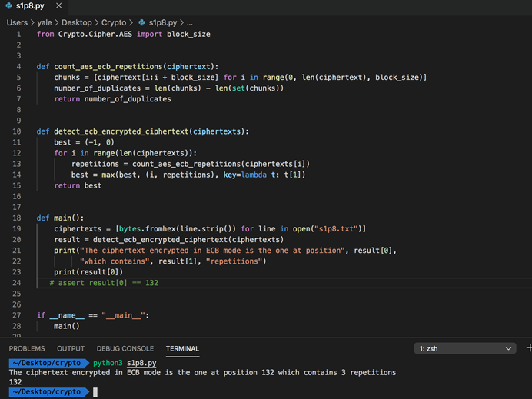Click 'detect_ecb_encrypted_ciphertext' function definition name
The width and height of the screenshot is (532, 399).
pos(121,131)
